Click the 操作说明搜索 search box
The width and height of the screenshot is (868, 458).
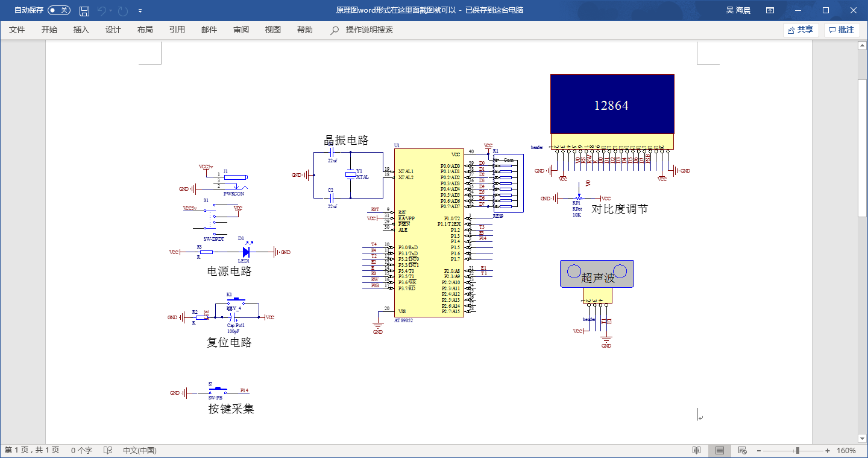pos(369,30)
